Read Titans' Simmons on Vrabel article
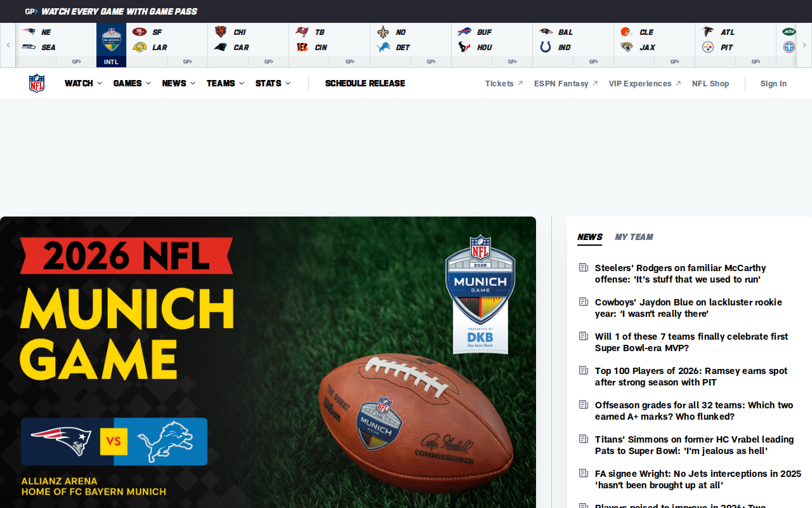The image size is (812, 508). click(694, 445)
